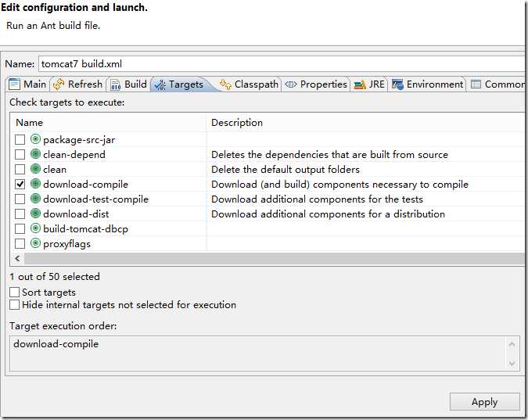The width and height of the screenshot is (528, 420).
Task: Go to the JRE tab
Action: tap(370, 84)
